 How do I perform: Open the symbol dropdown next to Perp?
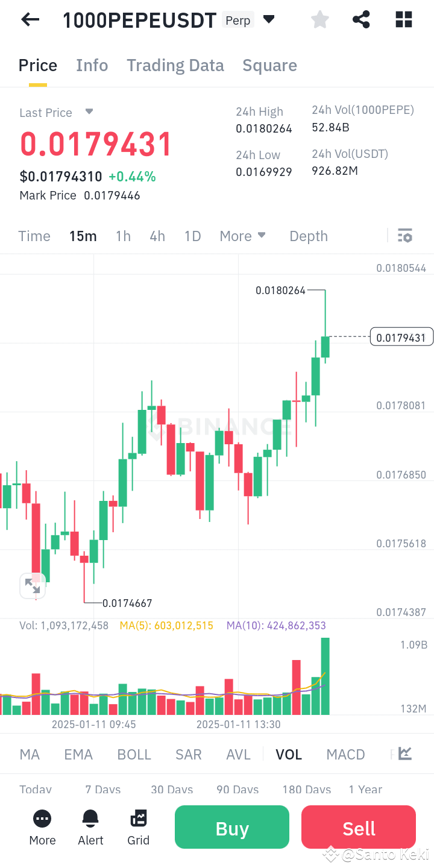269,19
